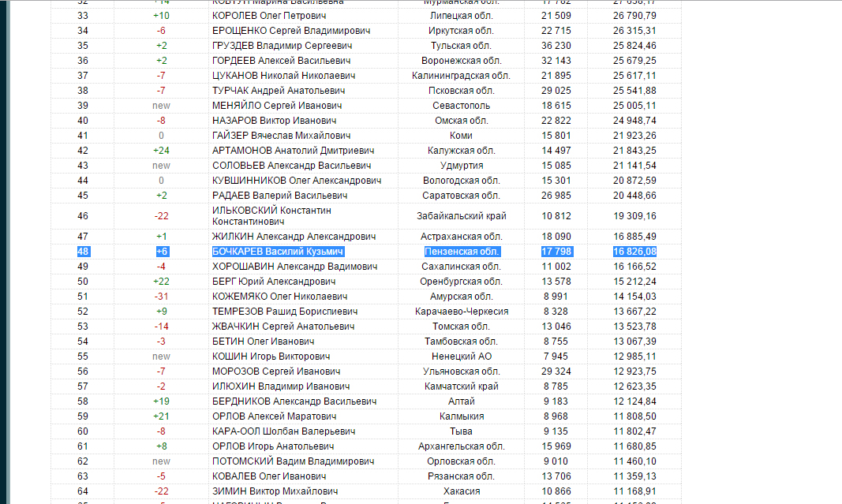Select region Воронежская обл.
842x504 pixels.
462,61
